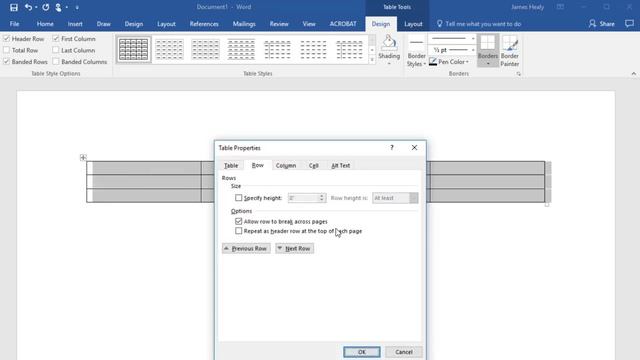Select the fifth table style thumbnail
Screen dimensions: 640x360
point(277,49)
